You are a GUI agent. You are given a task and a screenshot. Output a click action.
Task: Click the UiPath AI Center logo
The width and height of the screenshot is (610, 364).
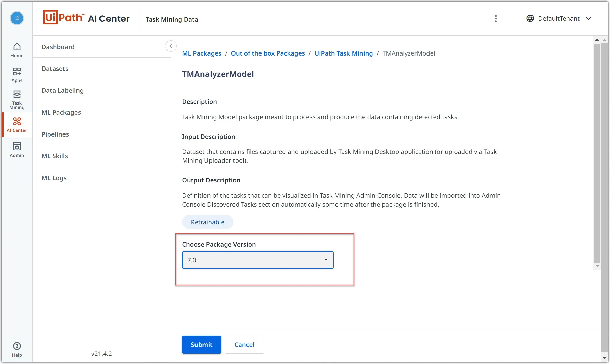point(86,18)
